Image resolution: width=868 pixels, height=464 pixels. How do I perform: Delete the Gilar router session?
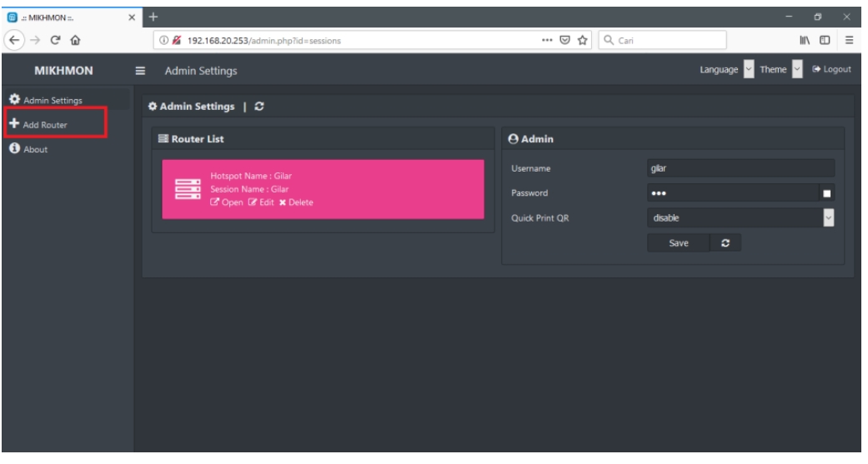pyautogui.click(x=296, y=202)
